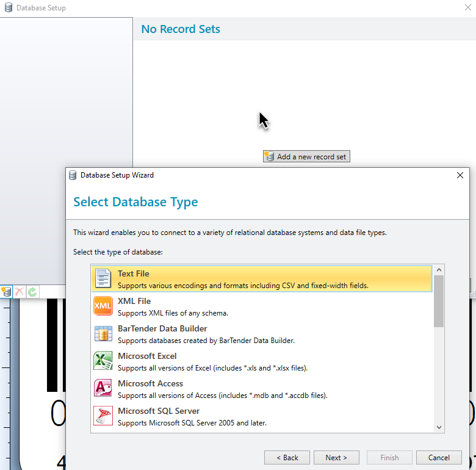Close the Database Setup window

(x=468, y=7)
